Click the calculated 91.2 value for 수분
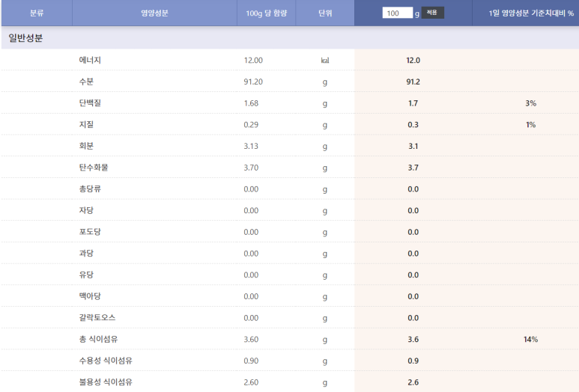This screenshot has width=579, height=392. coord(413,82)
